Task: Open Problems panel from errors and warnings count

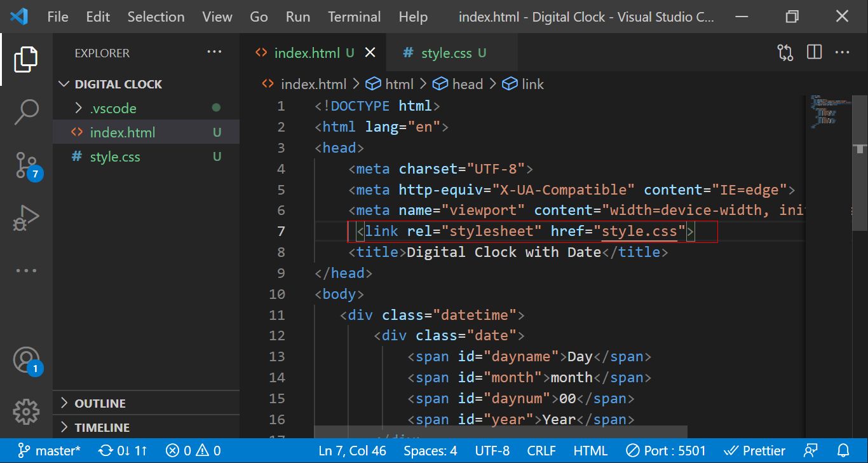Action: click(193, 451)
